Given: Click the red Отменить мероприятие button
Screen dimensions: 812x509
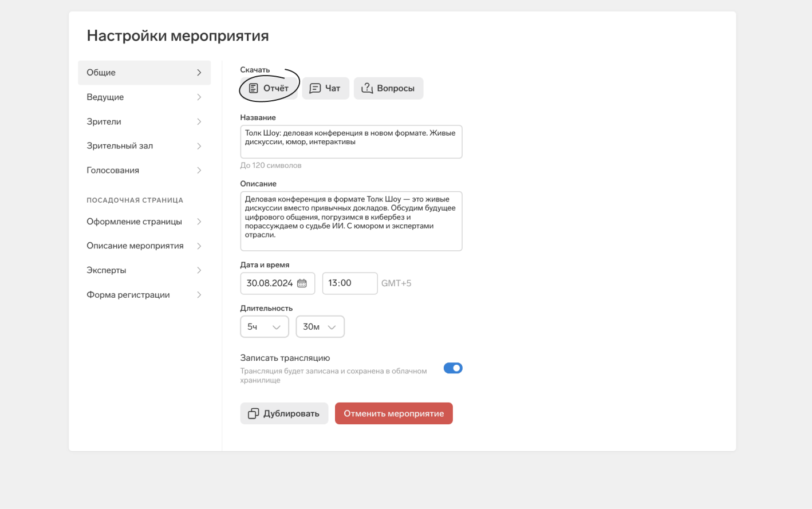Looking at the screenshot, I should coord(394,413).
